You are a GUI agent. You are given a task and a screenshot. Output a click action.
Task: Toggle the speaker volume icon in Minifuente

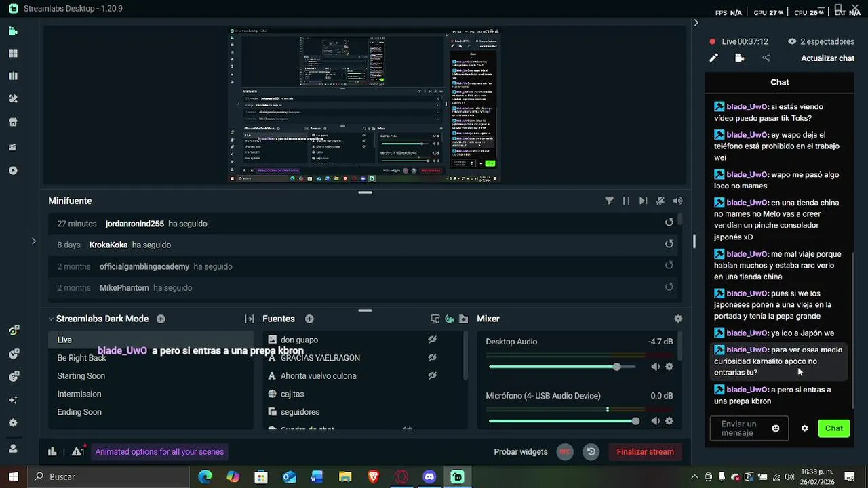[677, 201]
